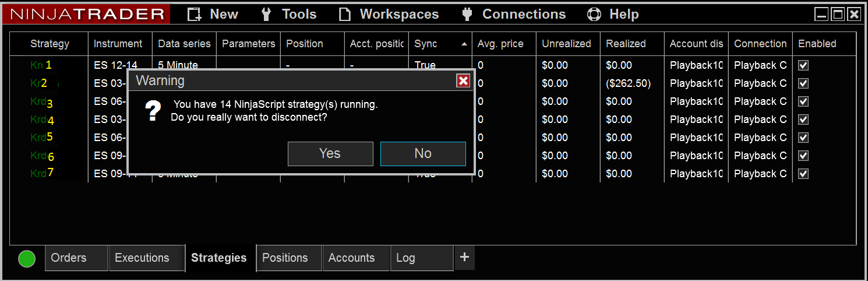Click the Tools wrench icon
The width and height of the screenshot is (868, 281).
pyautogui.click(x=266, y=15)
